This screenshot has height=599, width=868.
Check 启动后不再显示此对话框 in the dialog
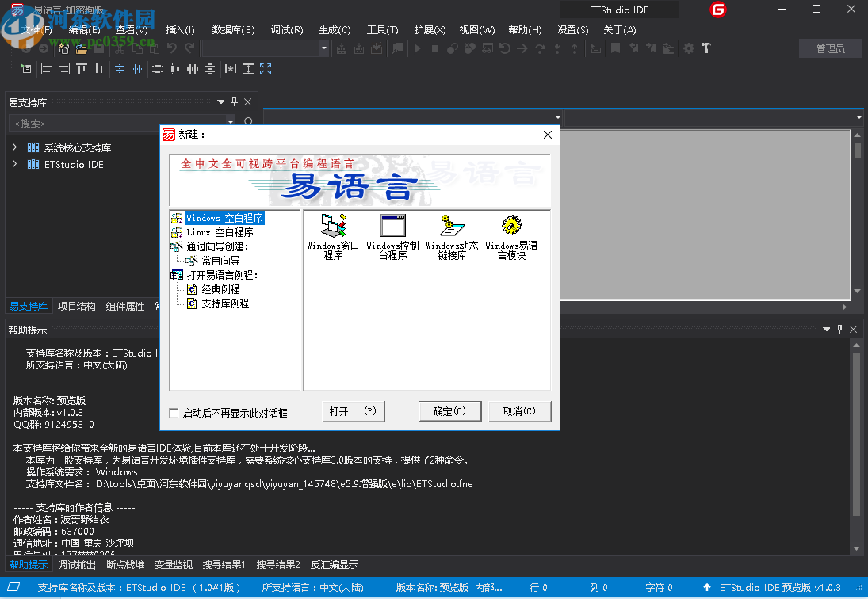[x=173, y=411]
